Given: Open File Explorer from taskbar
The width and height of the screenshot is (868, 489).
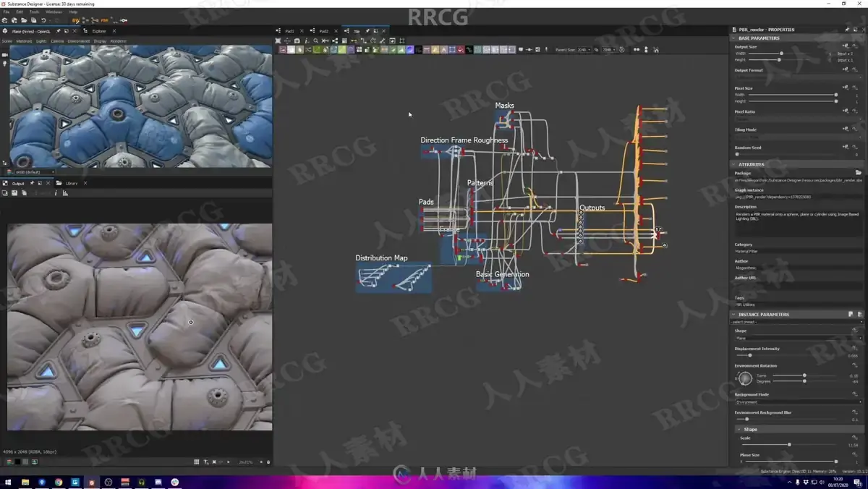Looking at the screenshot, I should (25, 482).
